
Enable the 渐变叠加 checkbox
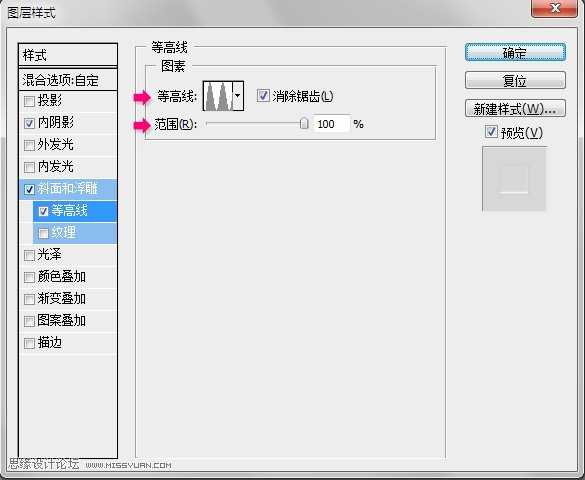(29, 299)
